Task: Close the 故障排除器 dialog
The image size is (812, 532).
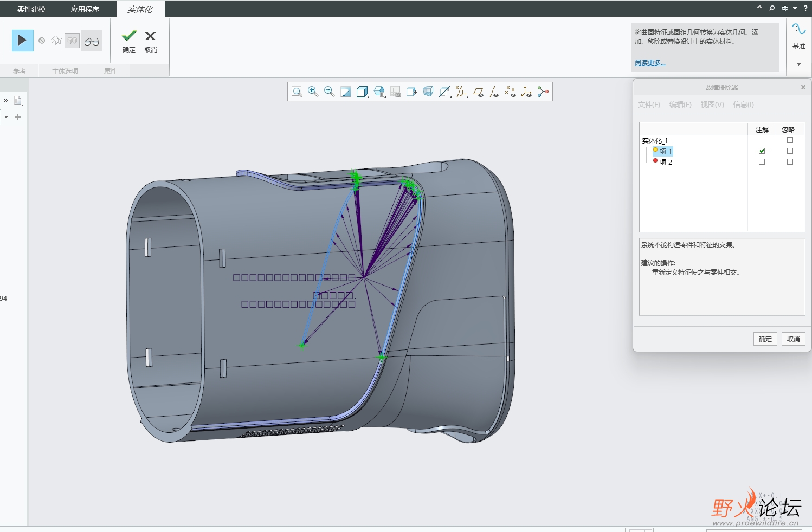Action: click(x=803, y=87)
